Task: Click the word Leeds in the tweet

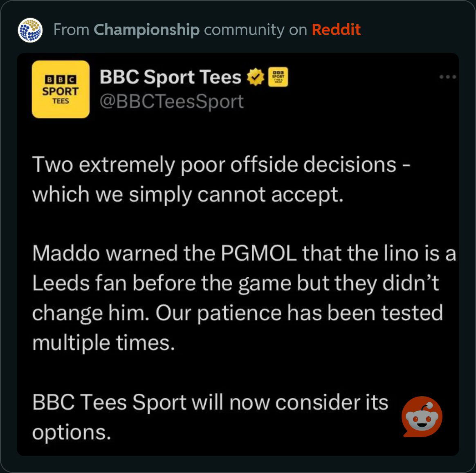Action: 61,283
